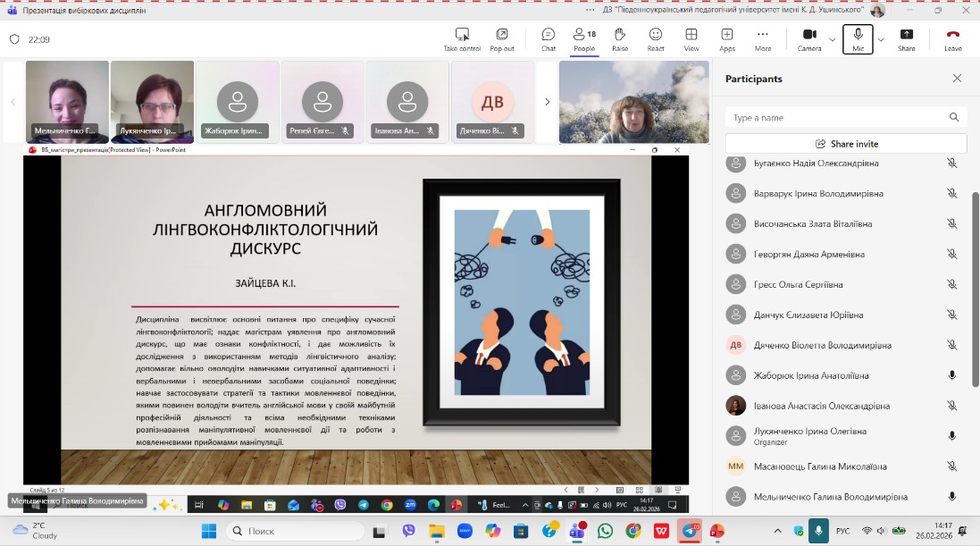
Task: Open the React emoji menu
Action: 656,38
